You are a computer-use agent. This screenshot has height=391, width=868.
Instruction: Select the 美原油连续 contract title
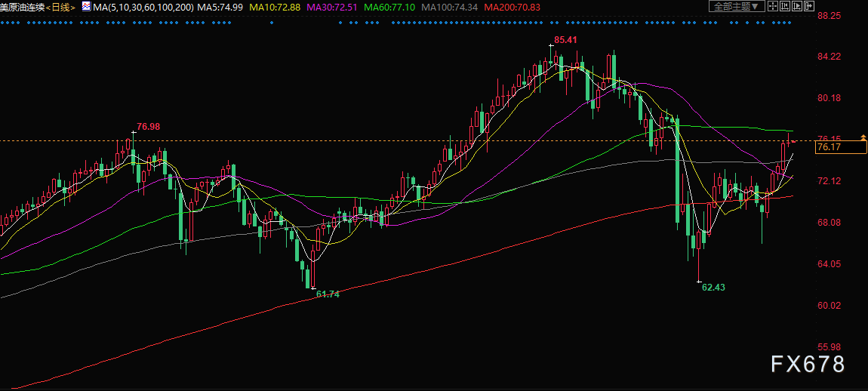click(x=22, y=7)
